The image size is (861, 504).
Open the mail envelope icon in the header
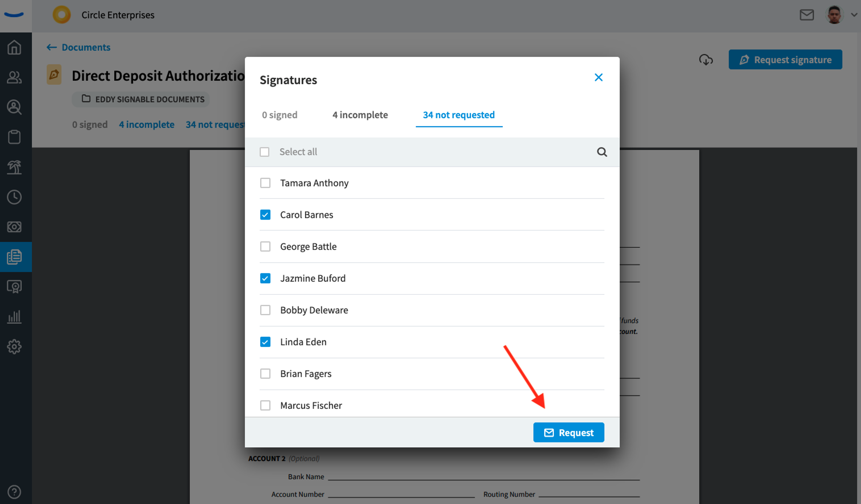pos(807,15)
